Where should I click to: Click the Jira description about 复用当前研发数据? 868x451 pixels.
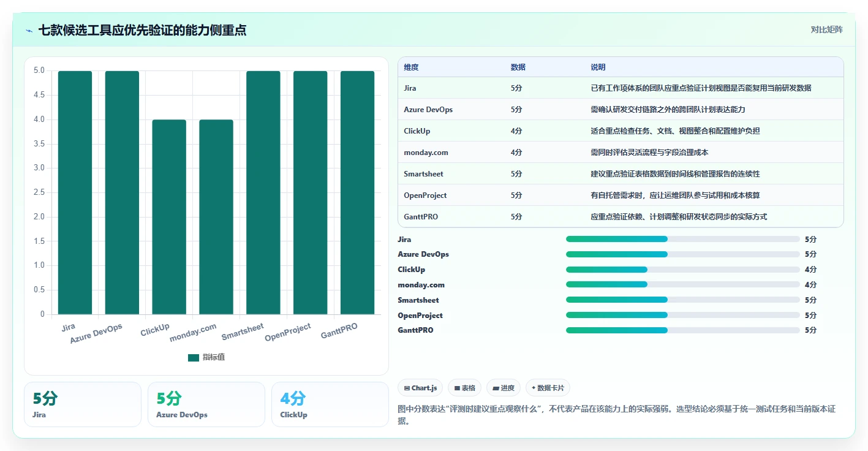point(701,88)
